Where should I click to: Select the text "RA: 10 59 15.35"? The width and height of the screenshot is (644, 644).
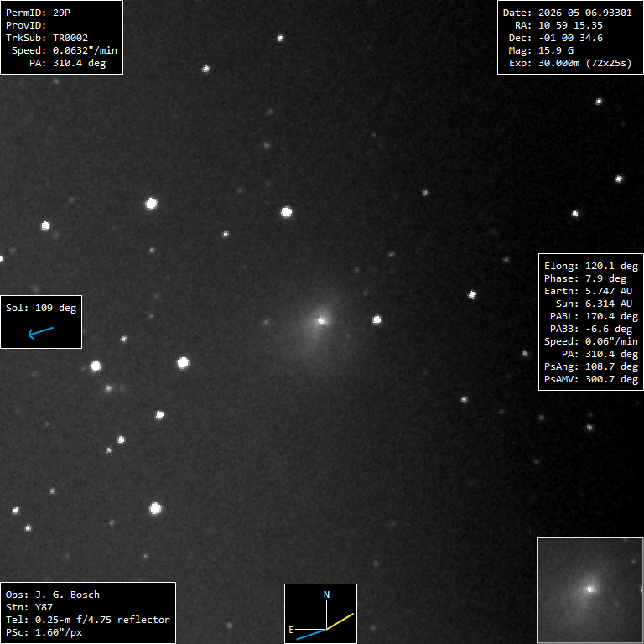click(558, 25)
